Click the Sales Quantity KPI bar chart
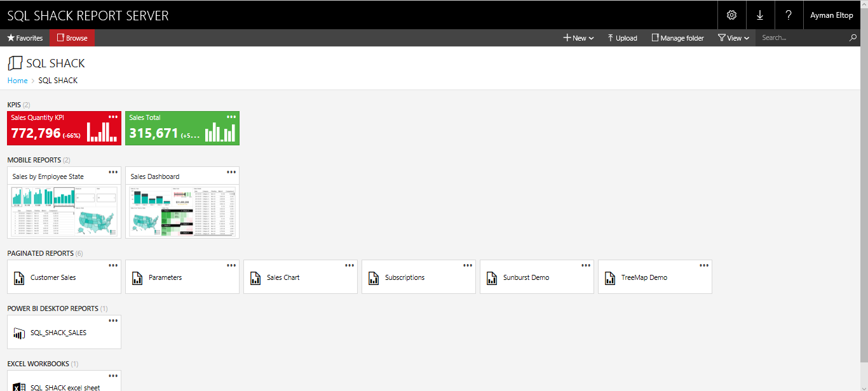 [102, 131]
